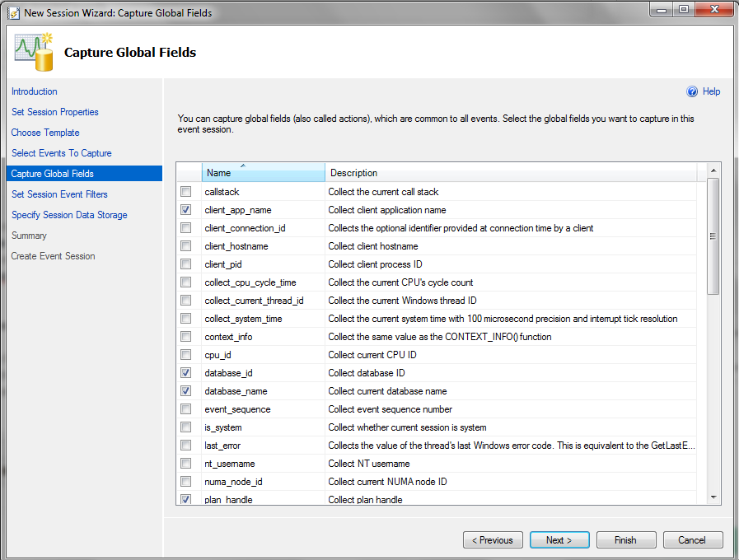Tick the nt_username checkbox
The width and height of the screenshot is (739, 560).
pos(186,464)
